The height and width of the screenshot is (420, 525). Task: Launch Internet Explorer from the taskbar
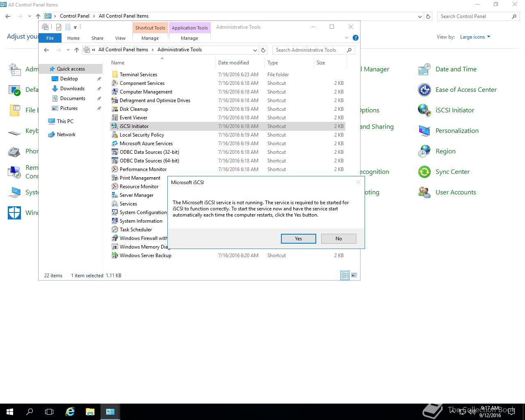(70, 412)
